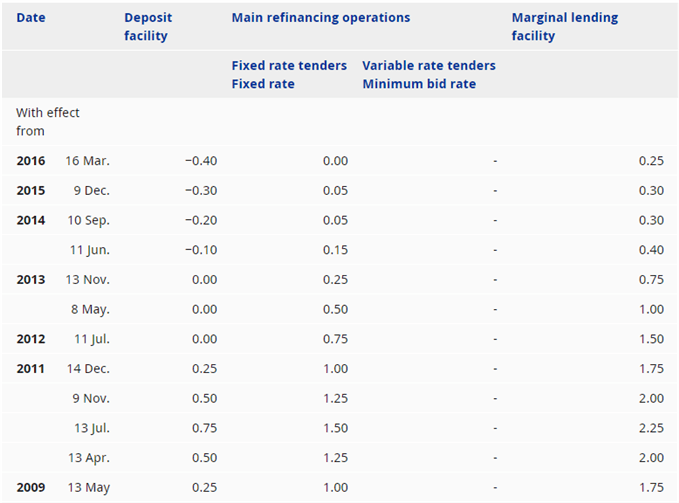Screen dimensions: 679x503
Task: Select the 2015 year label
Action: [31, 191]
